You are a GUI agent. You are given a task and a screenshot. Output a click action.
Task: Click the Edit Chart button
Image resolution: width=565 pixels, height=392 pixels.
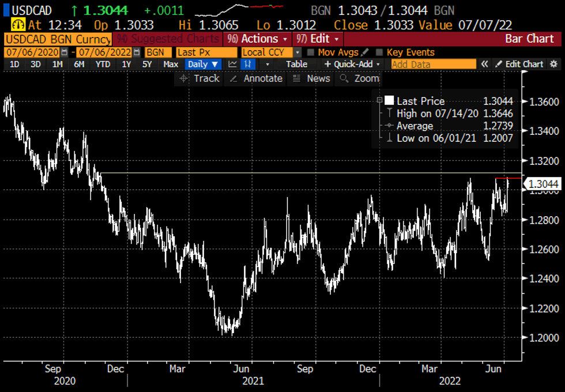(519, 64)
